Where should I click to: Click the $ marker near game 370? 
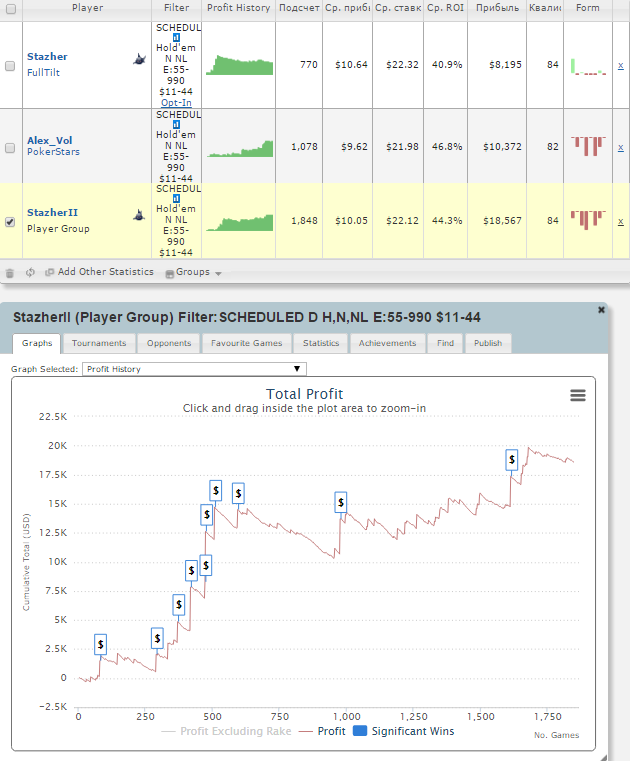[x=179, y=605]
